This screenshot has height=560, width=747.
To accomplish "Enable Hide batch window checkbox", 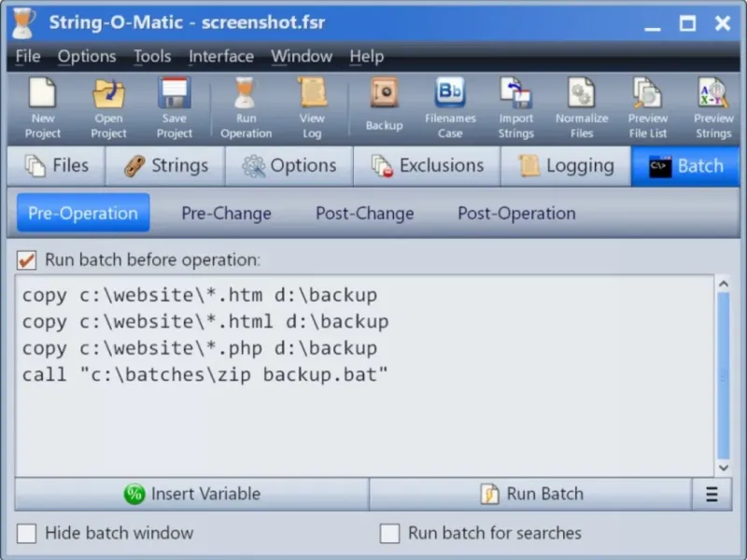I will coord(27,533).
